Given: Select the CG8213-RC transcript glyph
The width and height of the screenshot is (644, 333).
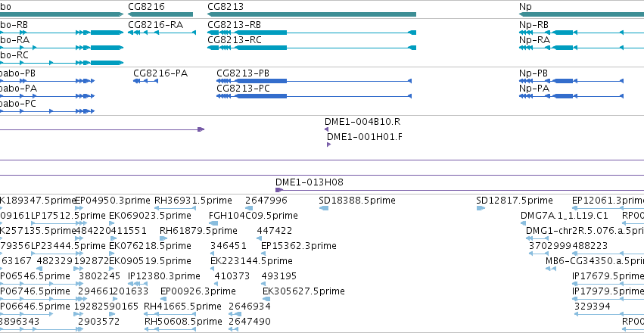Looking at the screenshot, I should (x=312, y=48).
